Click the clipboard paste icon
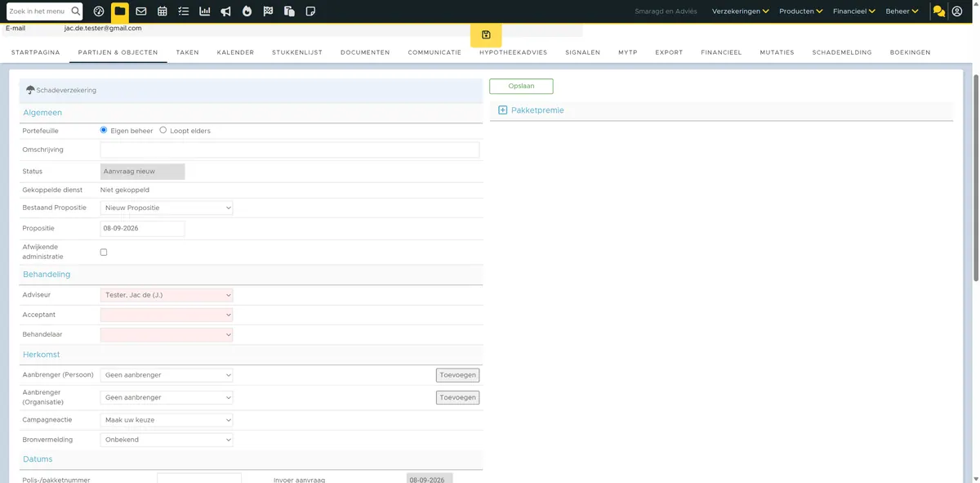 (x=289, y=11)
